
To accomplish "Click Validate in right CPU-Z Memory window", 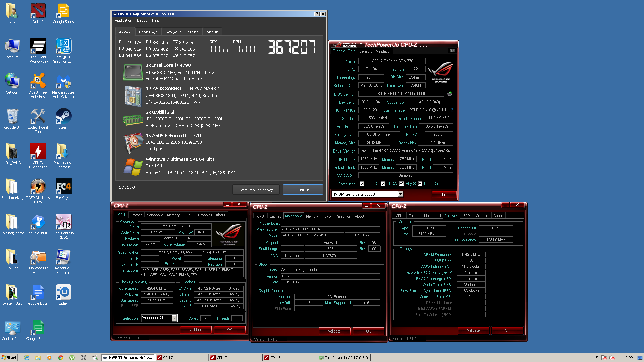I will click(x=473, y=330).
